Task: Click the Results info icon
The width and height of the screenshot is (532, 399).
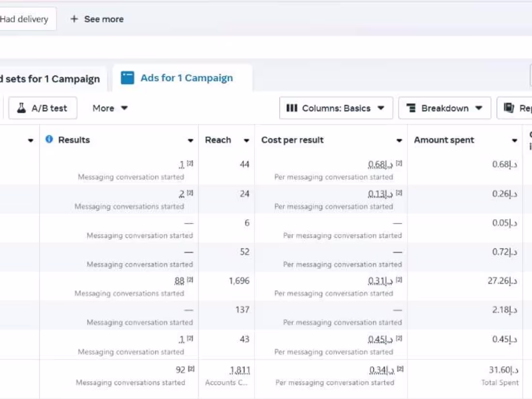Action: tap(49, 139)
